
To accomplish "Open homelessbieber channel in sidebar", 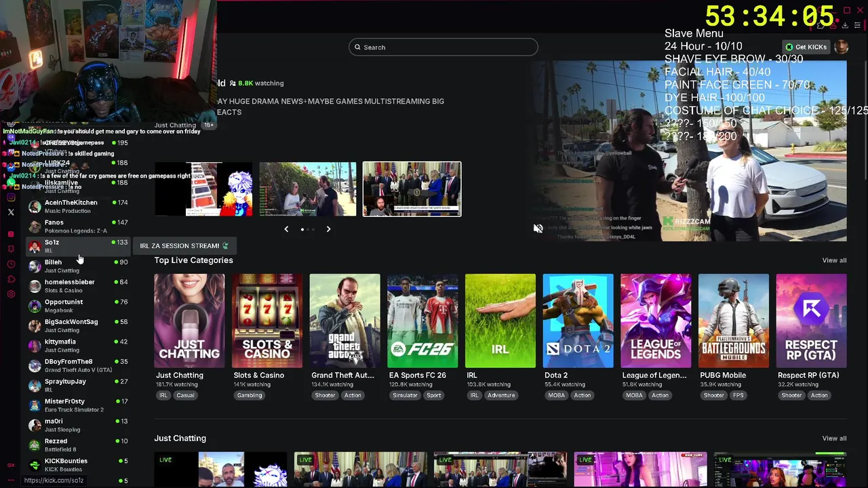I will click(x=78, y=286).
